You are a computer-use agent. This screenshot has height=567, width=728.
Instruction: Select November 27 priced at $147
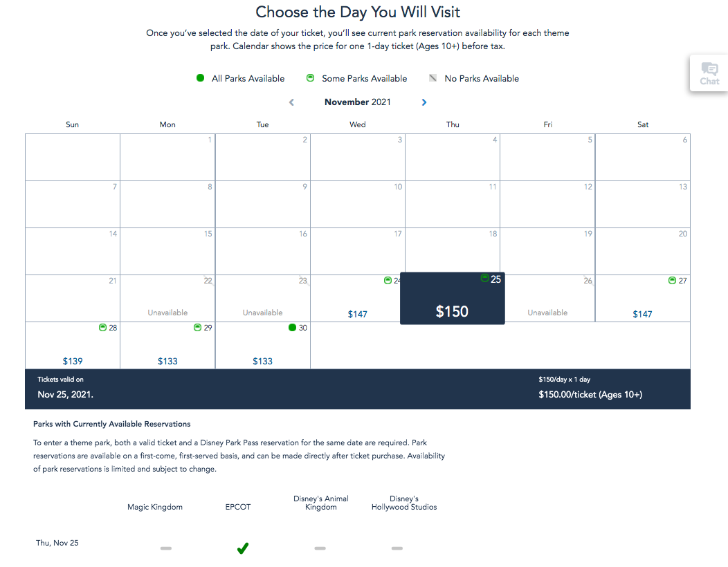point(642,299)
